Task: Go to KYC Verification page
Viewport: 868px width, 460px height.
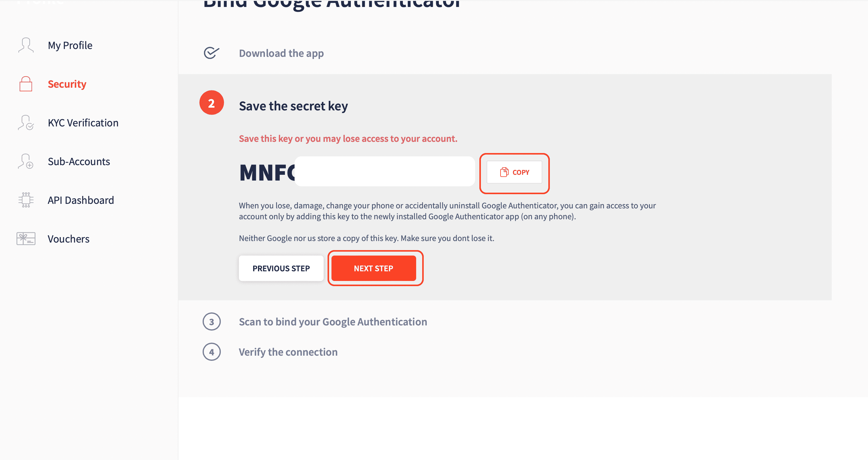Action: (83, 123)
